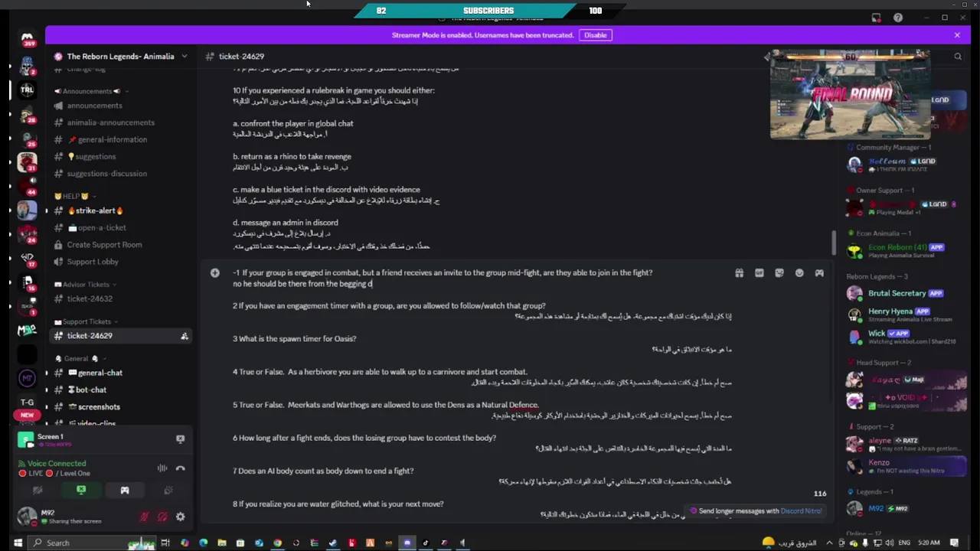The width and height of the screenshot is (980, 551).
Task: Open the gift icon in message bar
Action: pos(739,273)
